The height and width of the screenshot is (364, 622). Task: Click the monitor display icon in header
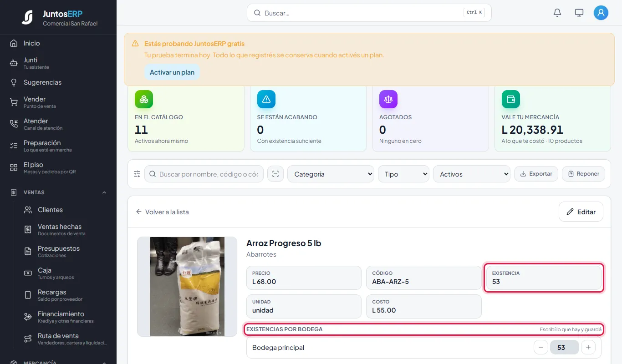coord(579,13)
